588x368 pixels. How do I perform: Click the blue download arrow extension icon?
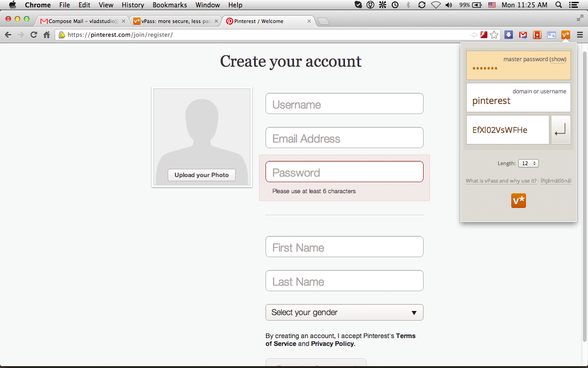point(509,34)
